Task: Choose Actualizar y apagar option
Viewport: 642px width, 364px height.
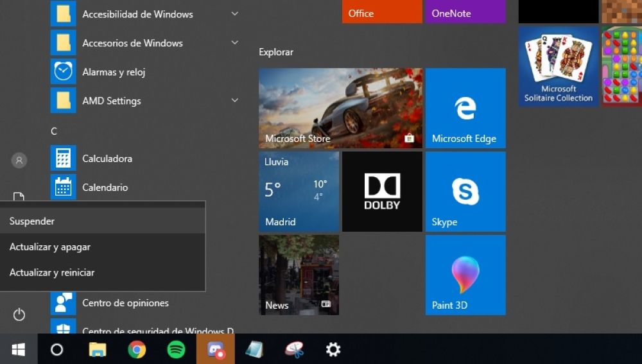Action: (50, 247)
